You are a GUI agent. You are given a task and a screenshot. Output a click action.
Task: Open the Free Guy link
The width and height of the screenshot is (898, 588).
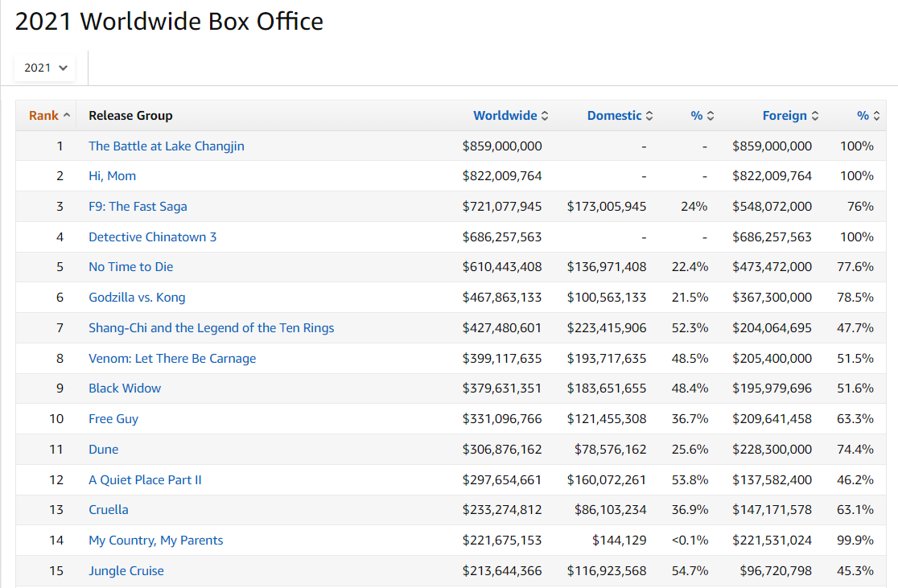[x=113, y=418]
